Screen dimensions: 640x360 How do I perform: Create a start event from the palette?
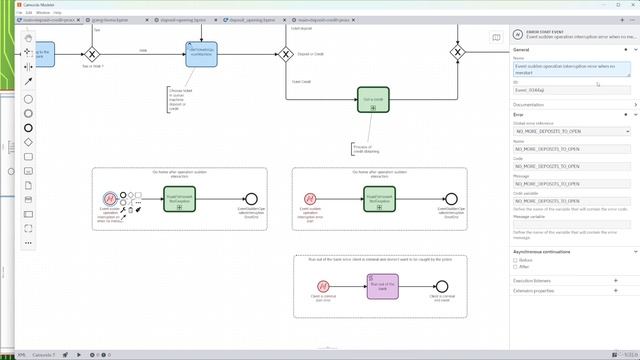click(28, 99)
